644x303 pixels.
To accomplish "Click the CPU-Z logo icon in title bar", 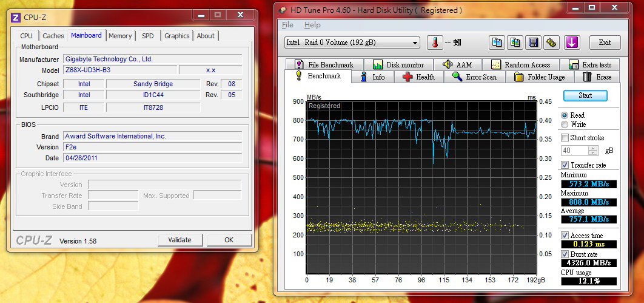I will point(16,17).
